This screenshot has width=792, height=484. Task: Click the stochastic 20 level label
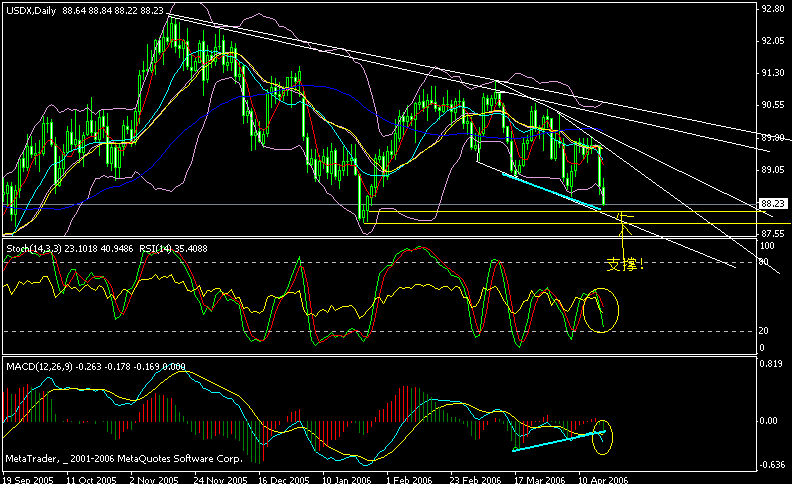point(764,330)
